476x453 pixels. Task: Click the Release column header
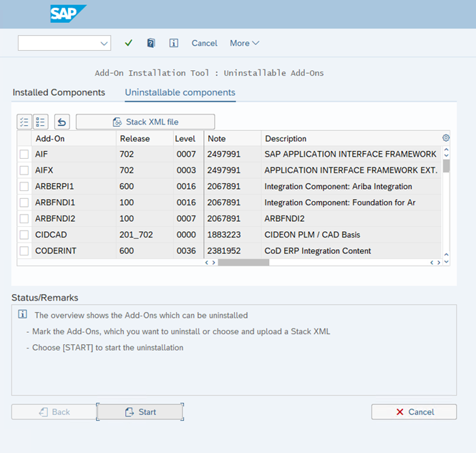145,139
